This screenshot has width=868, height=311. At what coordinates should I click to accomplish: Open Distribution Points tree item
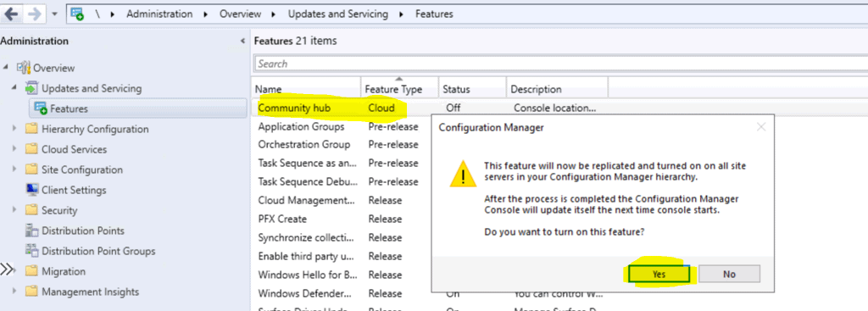[83, 230]
